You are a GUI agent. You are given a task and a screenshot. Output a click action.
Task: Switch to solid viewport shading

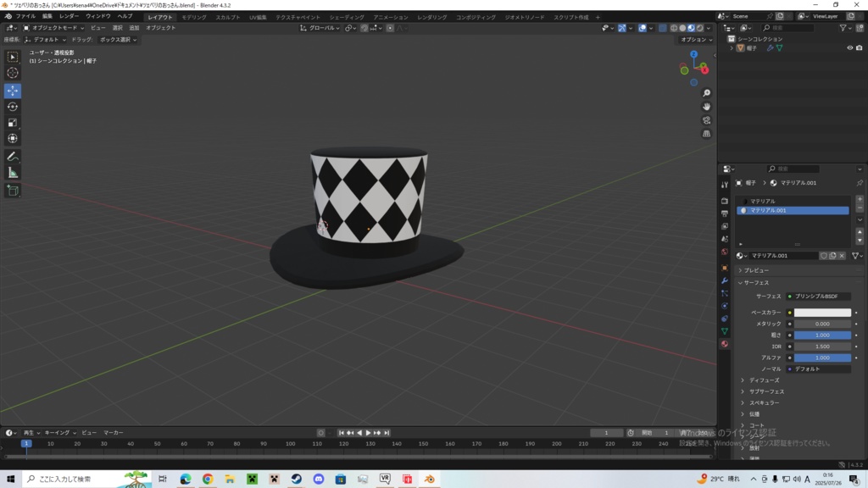[682, 28]
